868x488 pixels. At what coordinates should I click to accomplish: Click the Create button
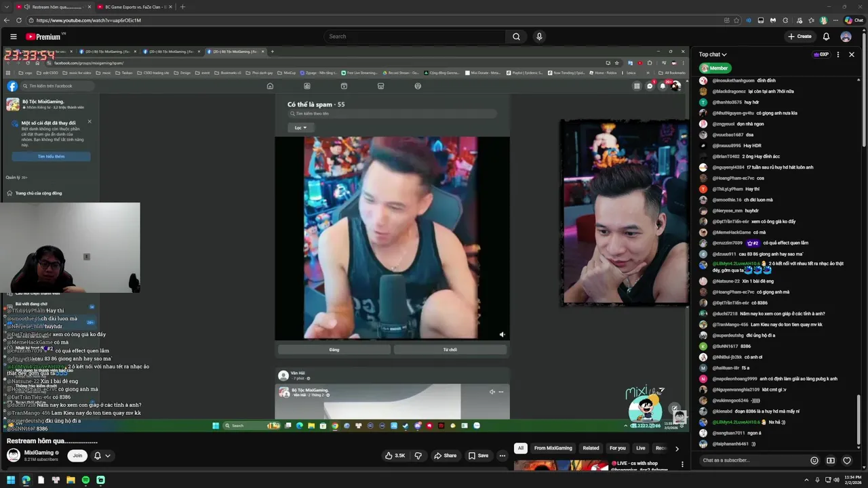(800, 37)
